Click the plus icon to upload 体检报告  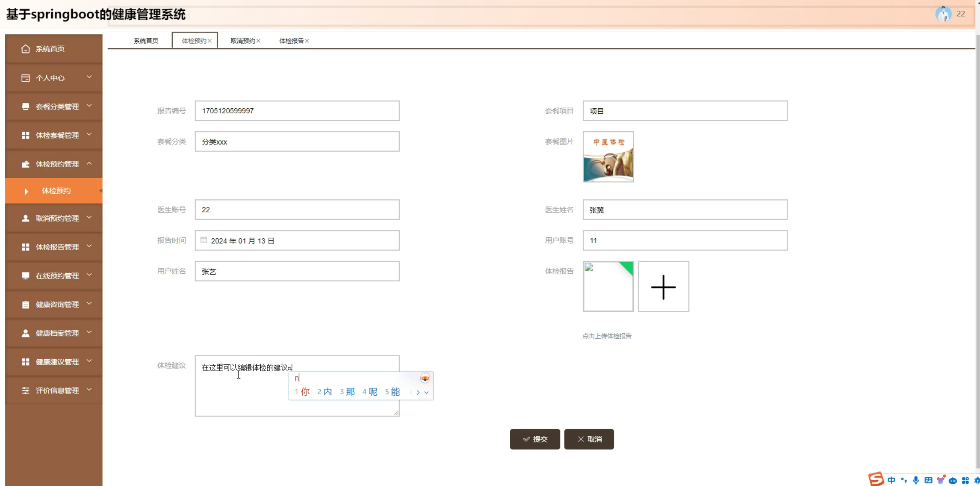[663, 287]
